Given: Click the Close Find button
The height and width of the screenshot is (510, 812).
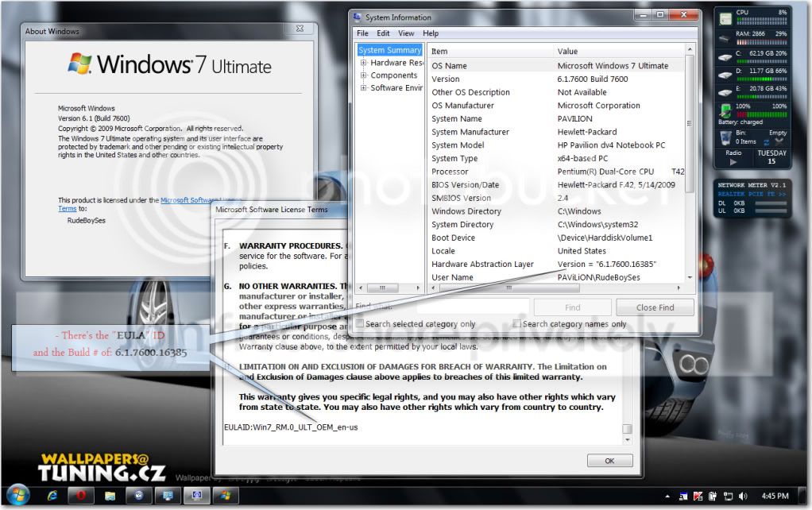Looking at the screenshot, I should [655, 307].
